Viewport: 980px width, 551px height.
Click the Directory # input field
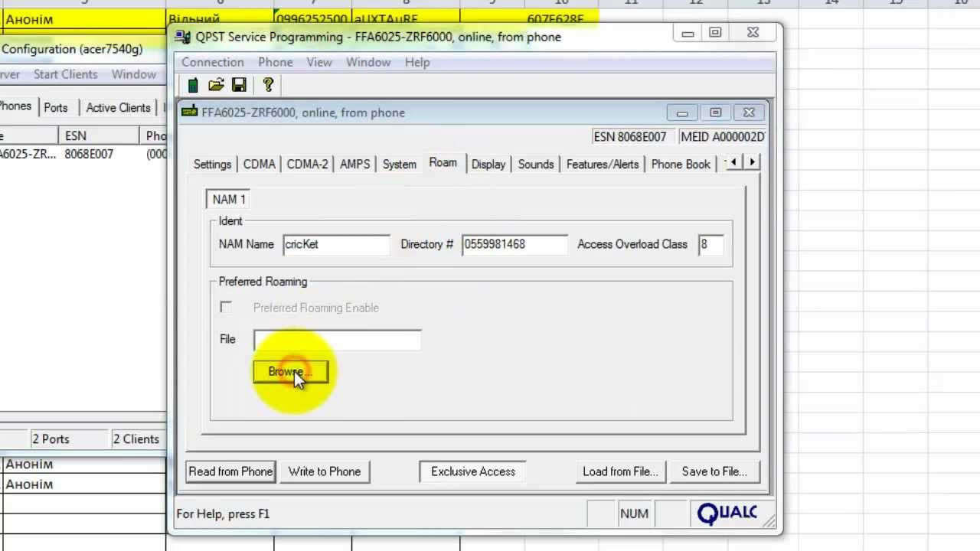pos(514,244)
